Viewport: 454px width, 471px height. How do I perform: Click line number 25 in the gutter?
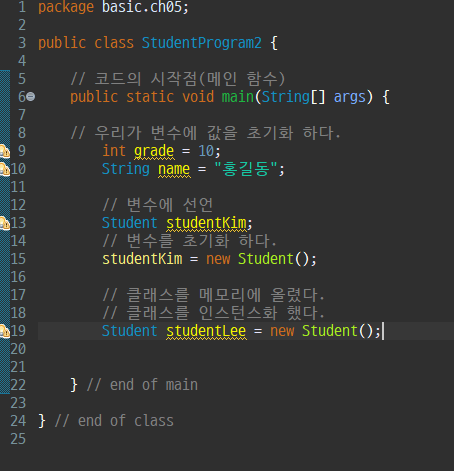[18, 439]
